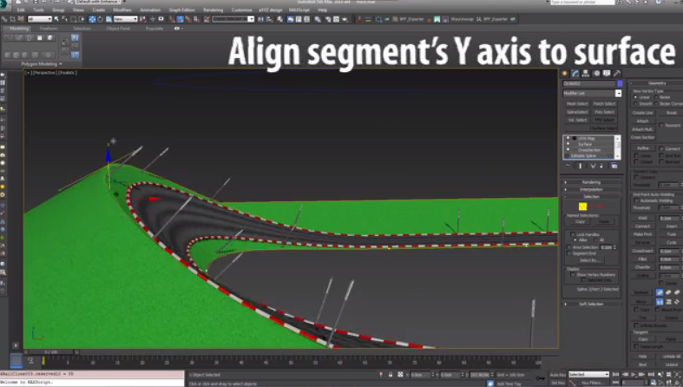Click Mirror tool icon in main toolbar
683x387 pixels.
tap(260, 19)
